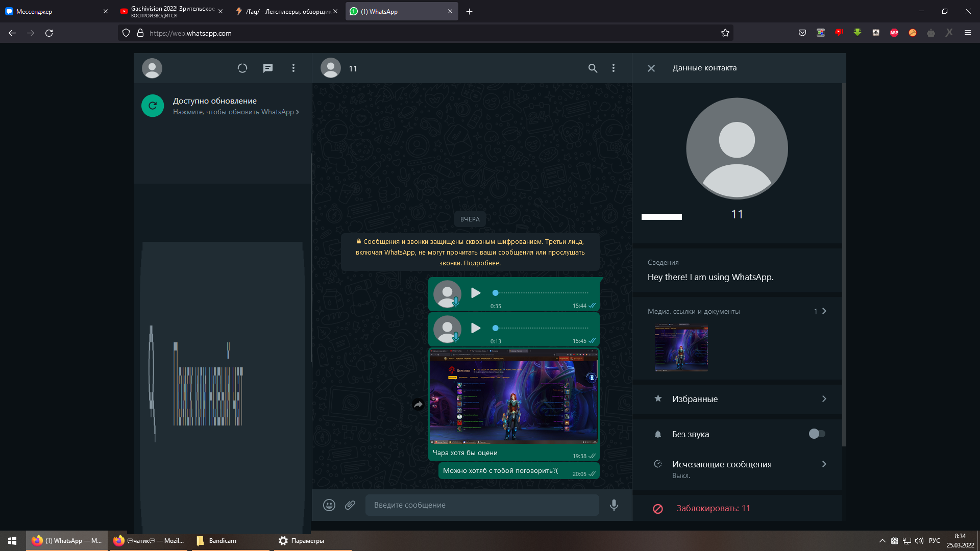
Task: Open media thumbnail in contact info
Action: [681, 347]
